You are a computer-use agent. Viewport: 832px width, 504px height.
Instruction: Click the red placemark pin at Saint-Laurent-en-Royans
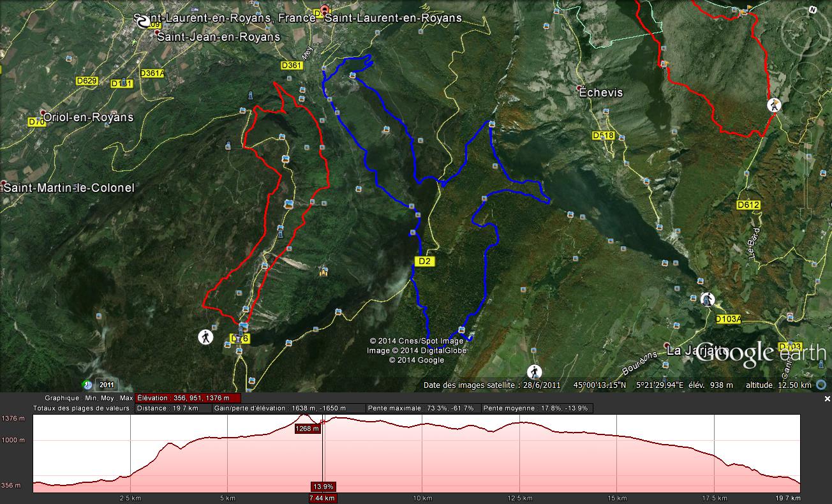(325, 11)
